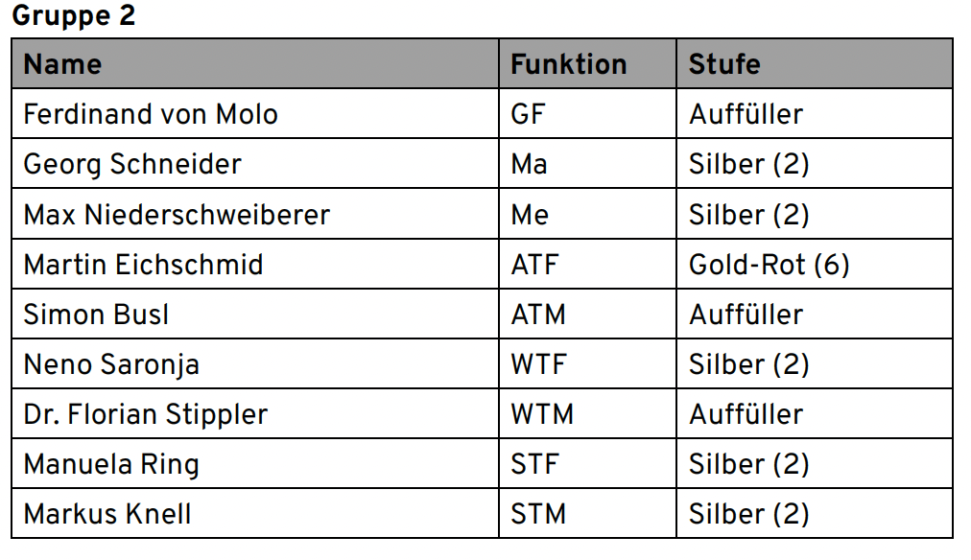Viewport: 971px width, 560px height.
Task: Select the 'ATF' function cell
Action: point(534,264)
